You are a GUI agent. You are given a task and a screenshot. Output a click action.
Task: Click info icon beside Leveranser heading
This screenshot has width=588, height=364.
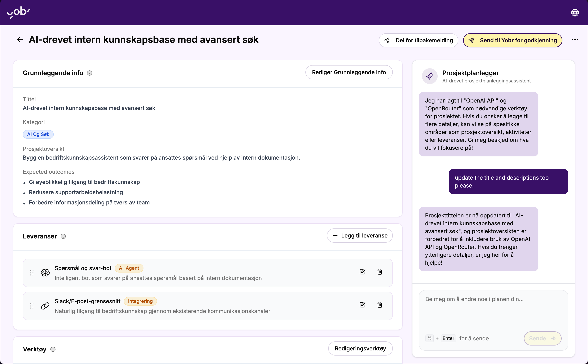coord(63,237)
